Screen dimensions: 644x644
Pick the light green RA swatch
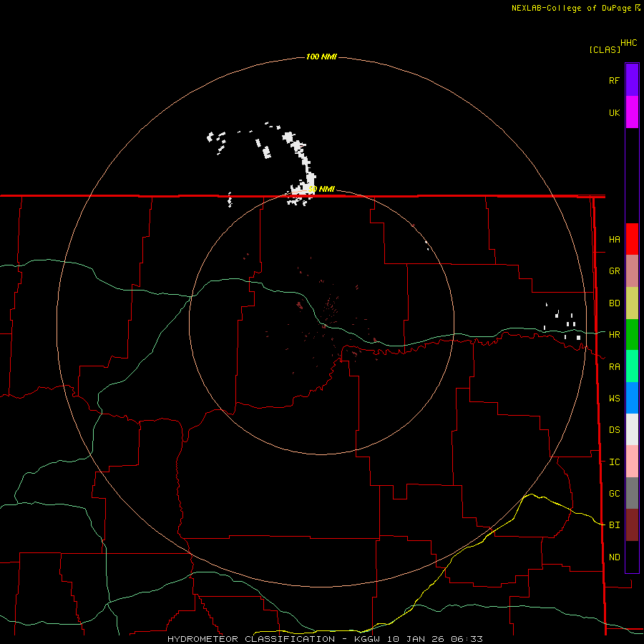[x=632, y=366]
